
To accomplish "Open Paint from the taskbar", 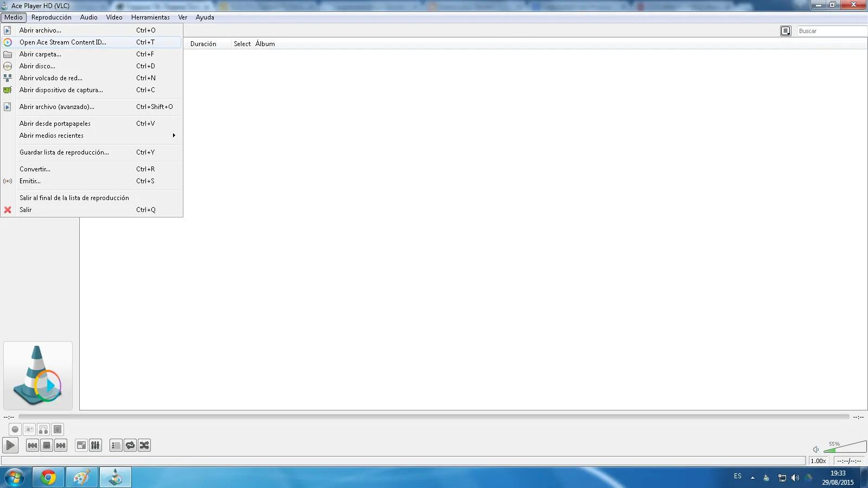I will pyautogui.click(x=82, y=478).
